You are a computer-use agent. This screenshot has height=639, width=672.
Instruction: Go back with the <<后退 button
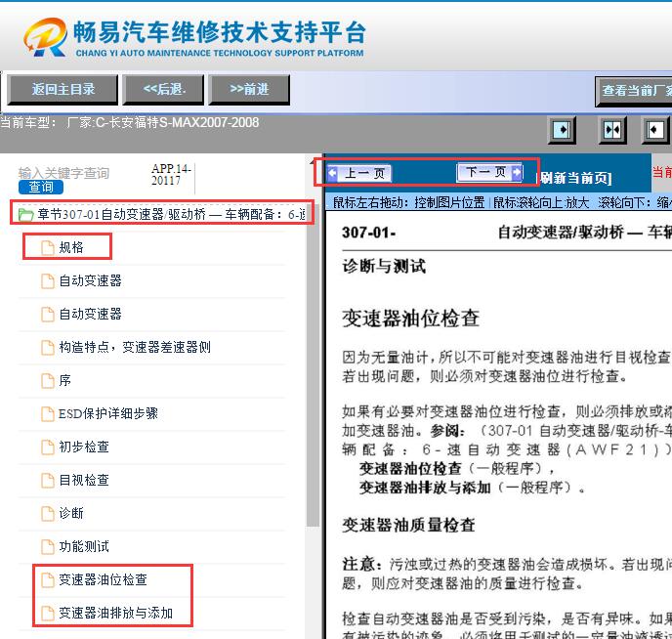[163, 90]
